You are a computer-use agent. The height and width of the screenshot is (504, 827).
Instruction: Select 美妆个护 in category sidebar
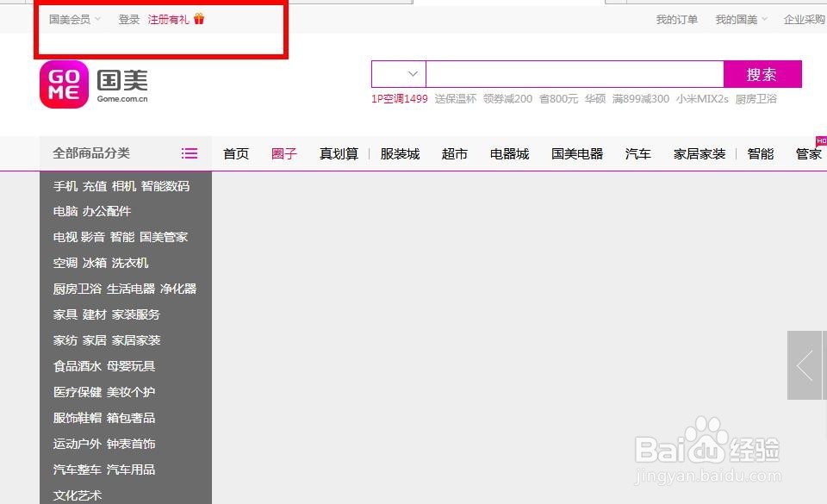tap(131, 392)
